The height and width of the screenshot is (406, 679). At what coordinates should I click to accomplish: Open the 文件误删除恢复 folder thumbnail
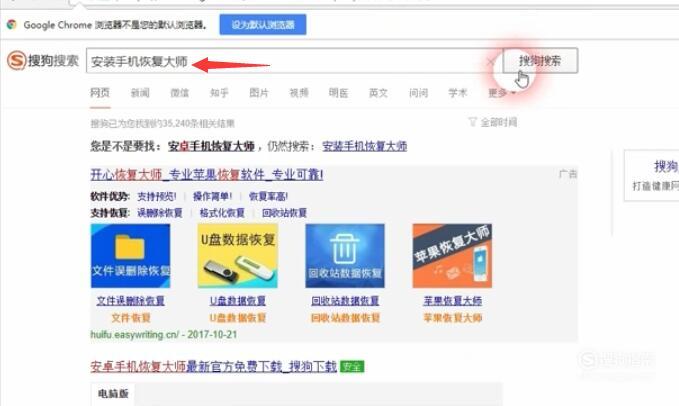[130, 256]
